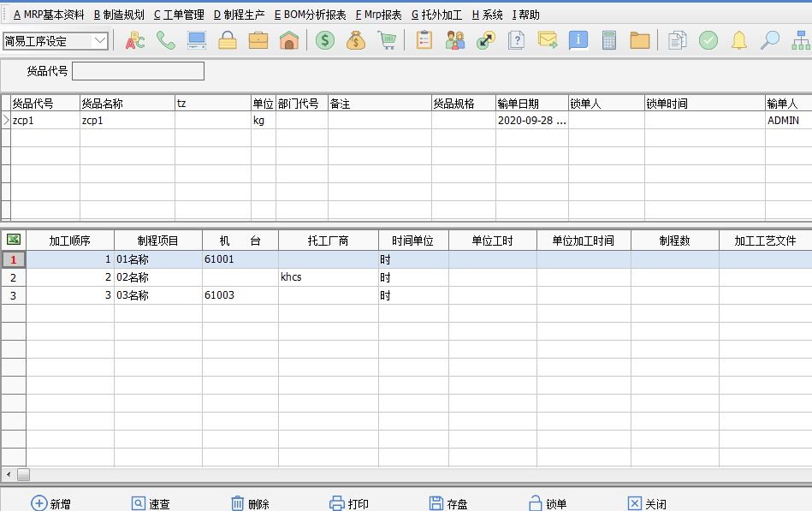Click the 61003 machine cell

(x=240, y=295)
